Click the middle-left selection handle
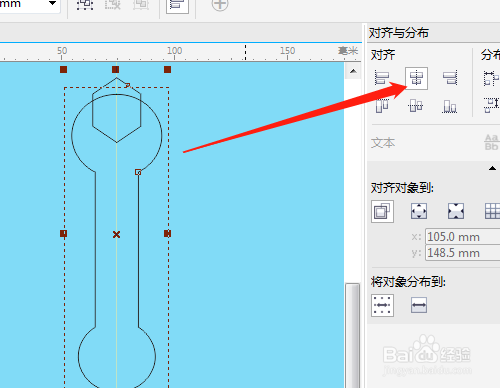This screenshot has height=388, width=500. click(x=63, y=233)
